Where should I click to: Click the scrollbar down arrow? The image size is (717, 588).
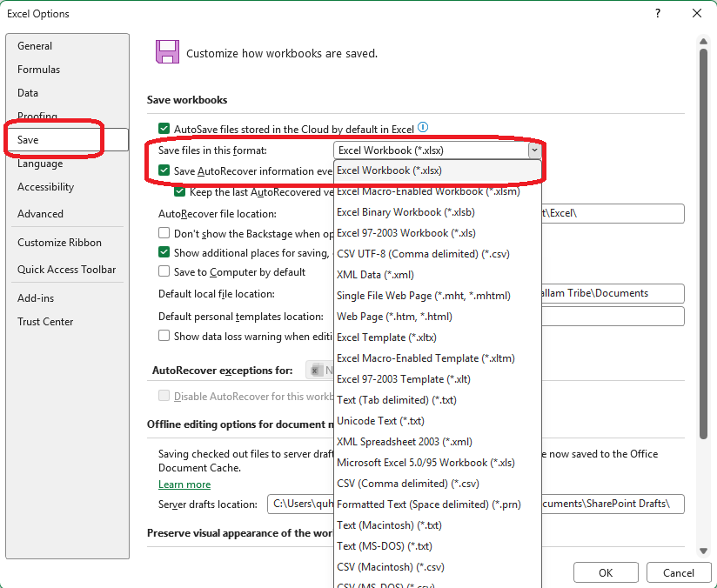pos(703,551)
